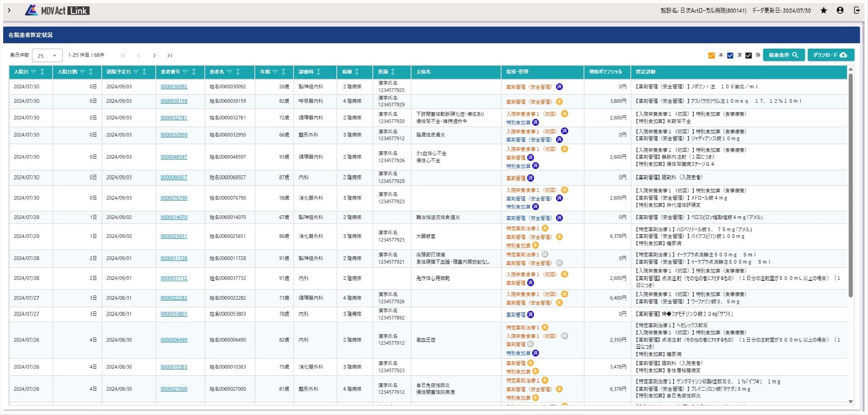The image size is (868, 415).
Task: Open the 入院日数 column filter menu
Action: (82, 72)
